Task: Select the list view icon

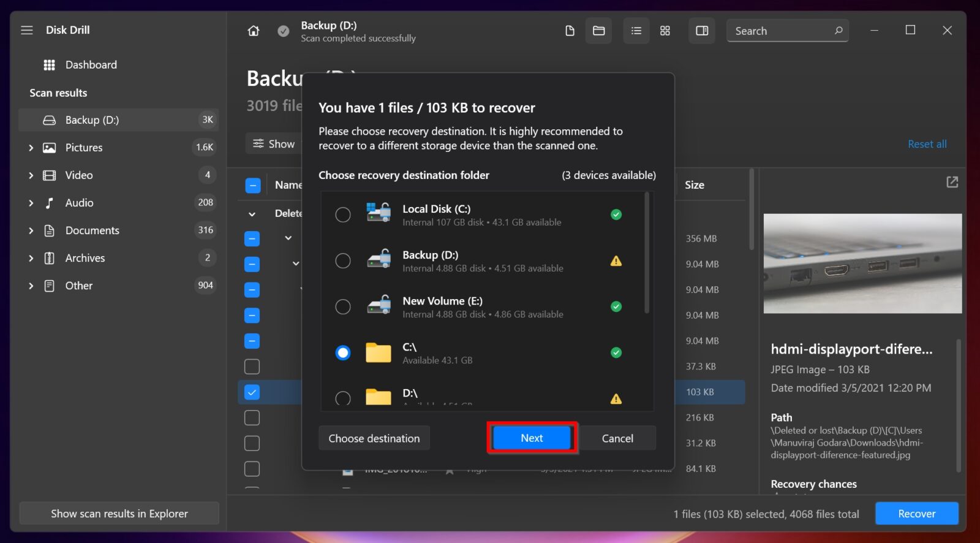Action: (x=636, y=31)
